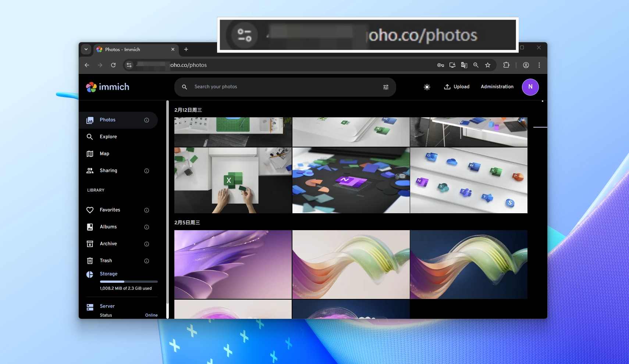Open the Albums library section
629x364 pixels.
tap(118, 227)
